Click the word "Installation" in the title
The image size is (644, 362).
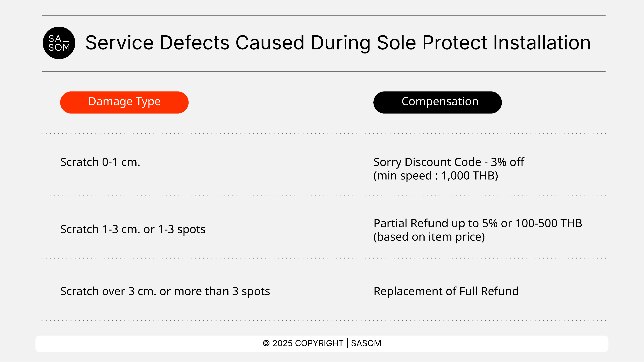[x=541, y=43]
